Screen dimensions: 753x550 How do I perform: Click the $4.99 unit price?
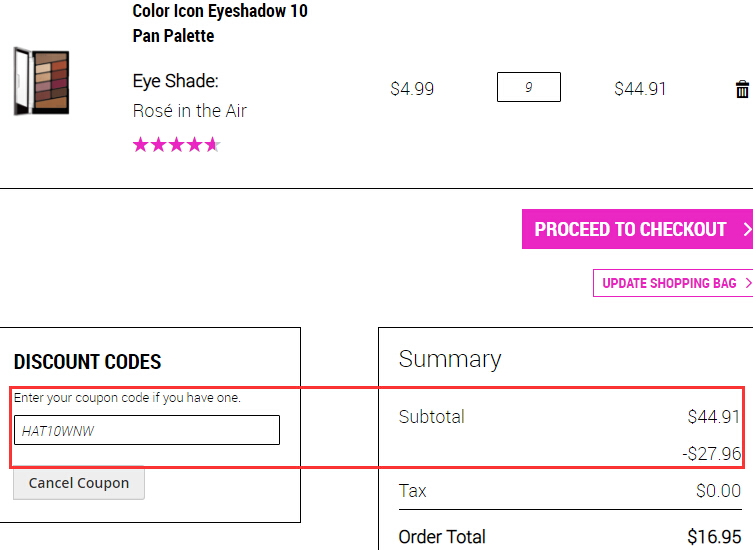pos(412,89)
